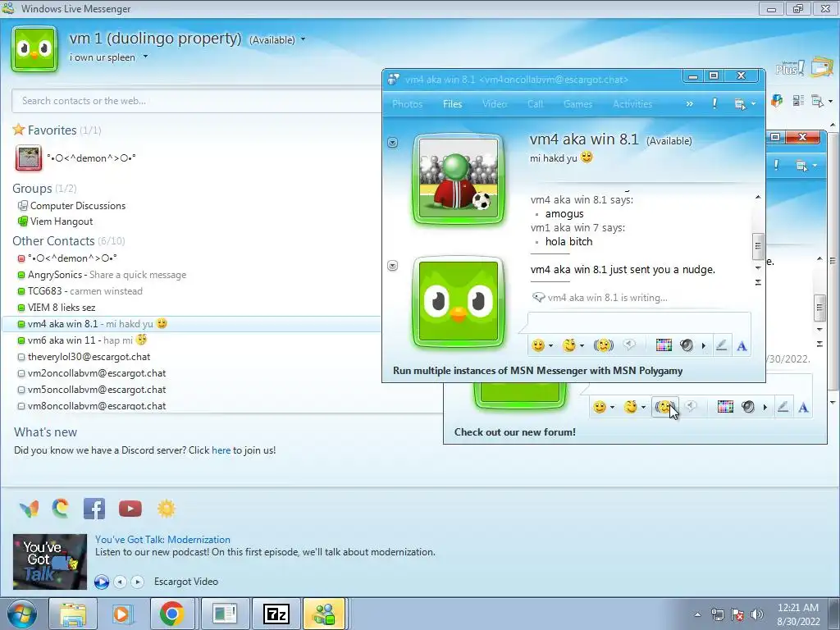Select contact theverylol30@escargot.chat
The width and height of the screenshot is (840, 630).
coord(89,357)
